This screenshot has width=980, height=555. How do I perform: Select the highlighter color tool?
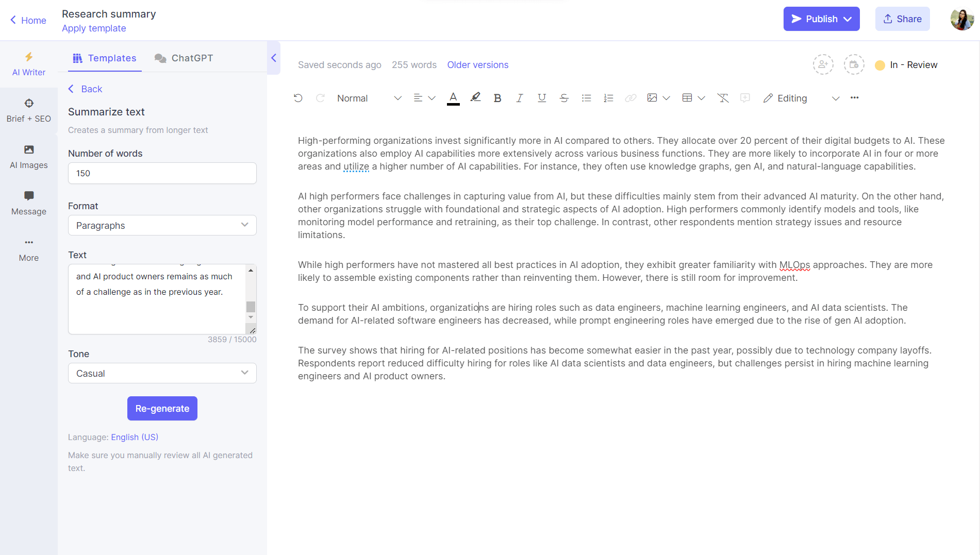click(475, 97)
